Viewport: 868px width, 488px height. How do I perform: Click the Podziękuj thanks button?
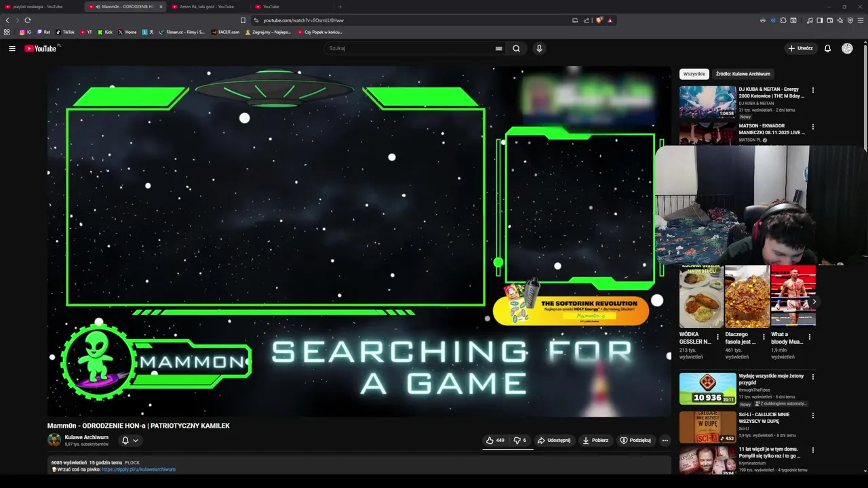(x=635, y=441)
